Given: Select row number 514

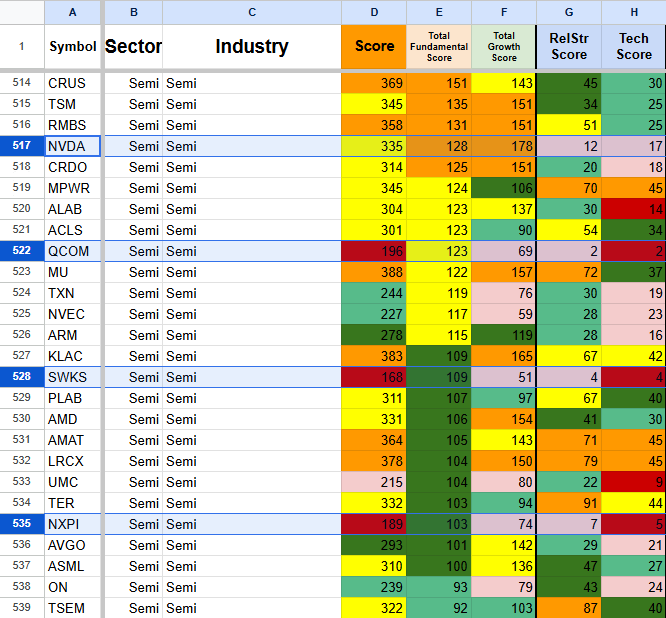Looking at the screenshot, I should (x=22, y=83).
